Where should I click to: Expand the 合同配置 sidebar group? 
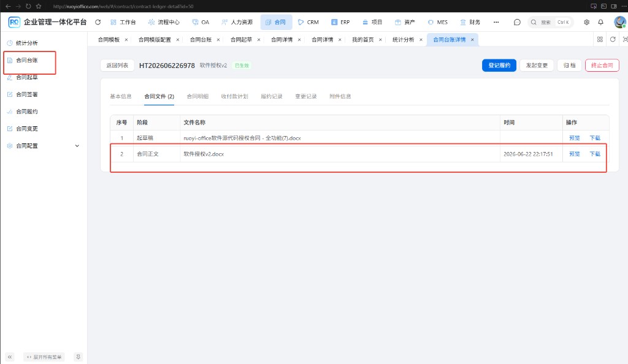click(x=44, y=146)
